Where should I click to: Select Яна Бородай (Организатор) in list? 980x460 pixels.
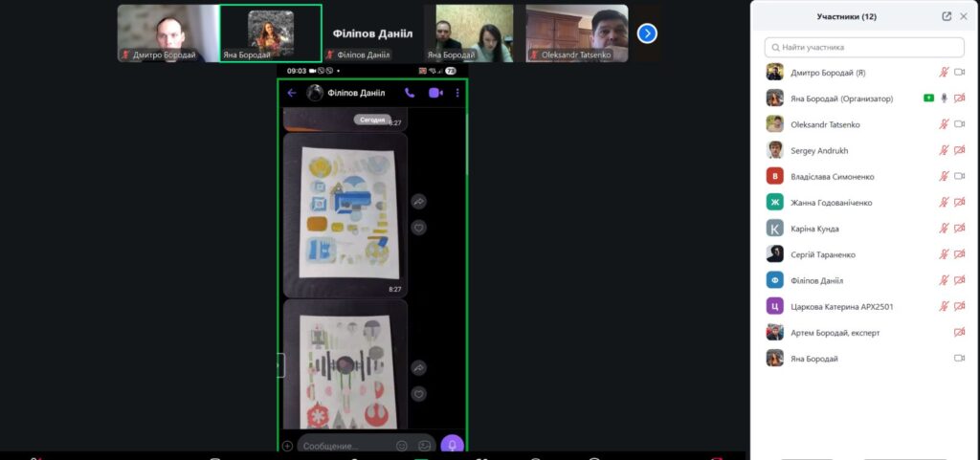click(841, 99)
